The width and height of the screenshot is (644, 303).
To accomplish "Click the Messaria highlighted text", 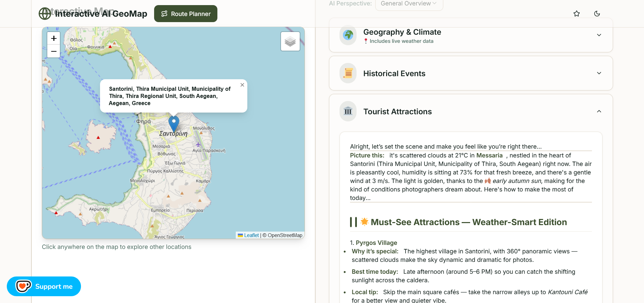I will (x=490, y=155).
